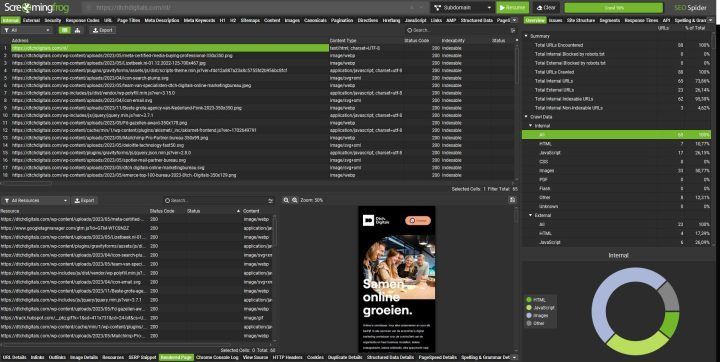Viewport: 720px width, 362px height.
Task: Open the Response Codes tab
Action: click(83, 20)
